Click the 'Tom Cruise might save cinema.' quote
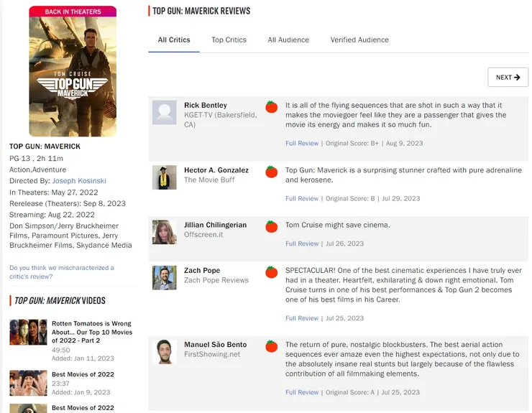 tap(338, 225)
